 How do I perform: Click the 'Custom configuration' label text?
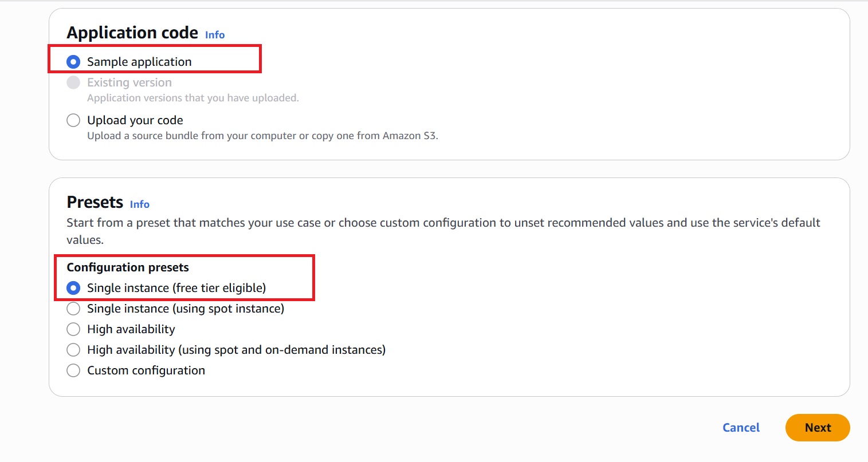pyautogui.click(x=146, y=370)
